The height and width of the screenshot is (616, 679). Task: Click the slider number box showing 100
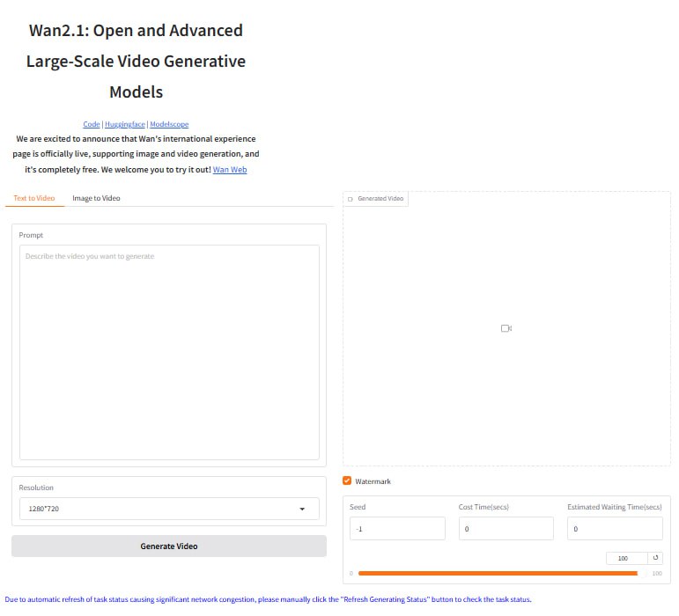624,558
